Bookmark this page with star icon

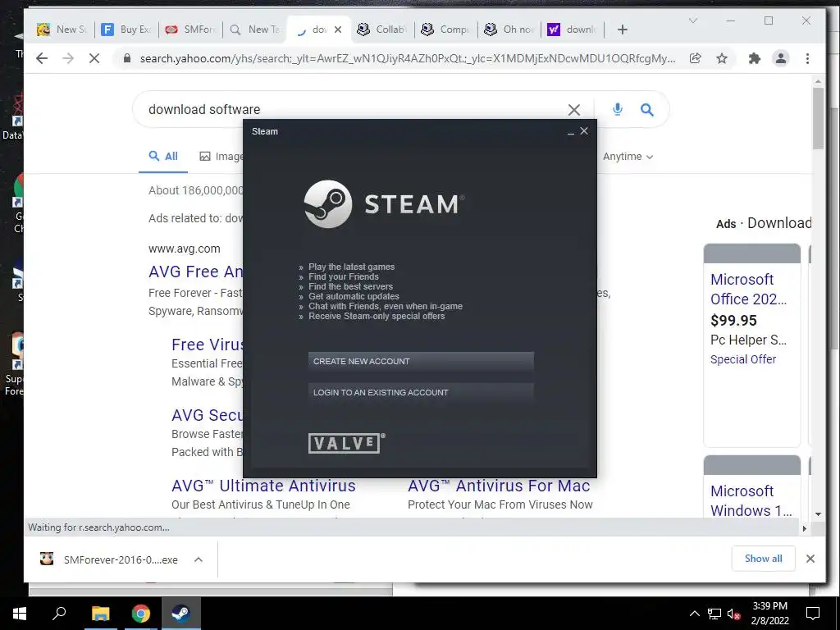pos(722,58)
